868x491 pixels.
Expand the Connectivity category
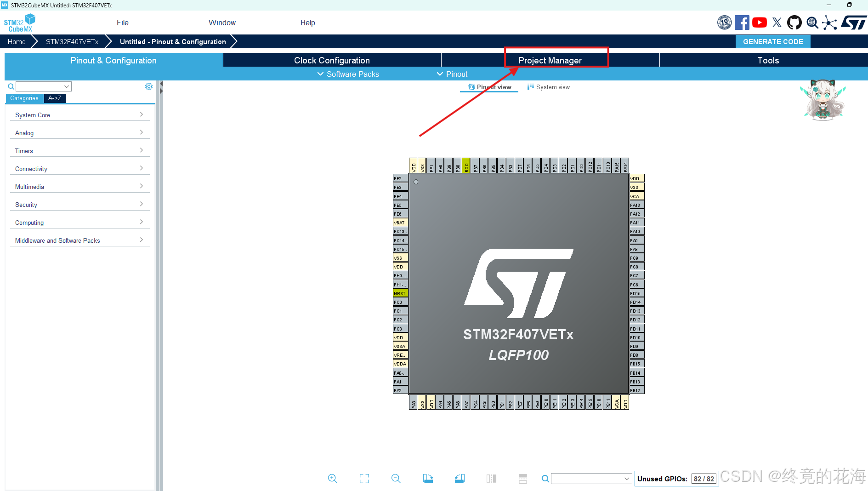click(x=79, y=169)
